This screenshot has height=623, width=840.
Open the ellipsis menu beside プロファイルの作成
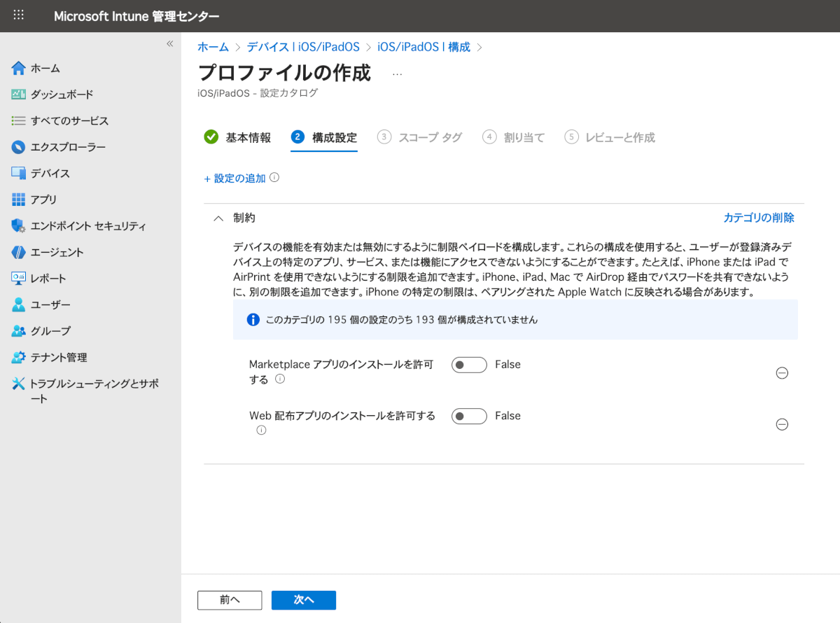397,73
